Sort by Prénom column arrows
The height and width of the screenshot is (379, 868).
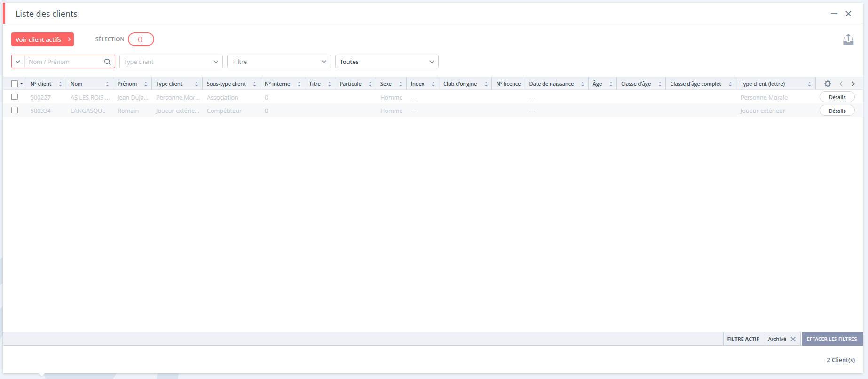146,84
